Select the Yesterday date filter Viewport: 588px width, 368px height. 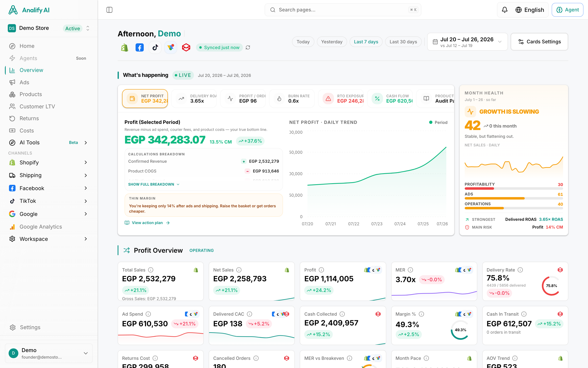(332, 42)
